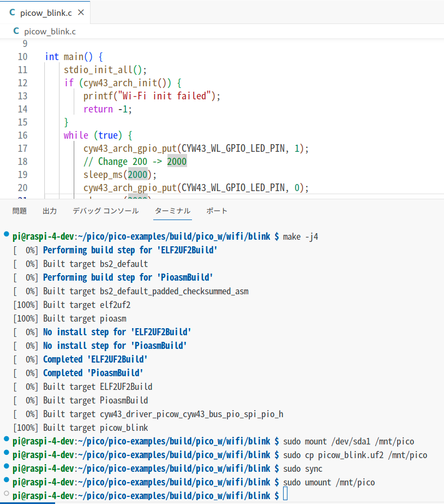444x504 pixels.
Task: Click the decoration dot next to the sudo mount command
Action: click(5, 440)
